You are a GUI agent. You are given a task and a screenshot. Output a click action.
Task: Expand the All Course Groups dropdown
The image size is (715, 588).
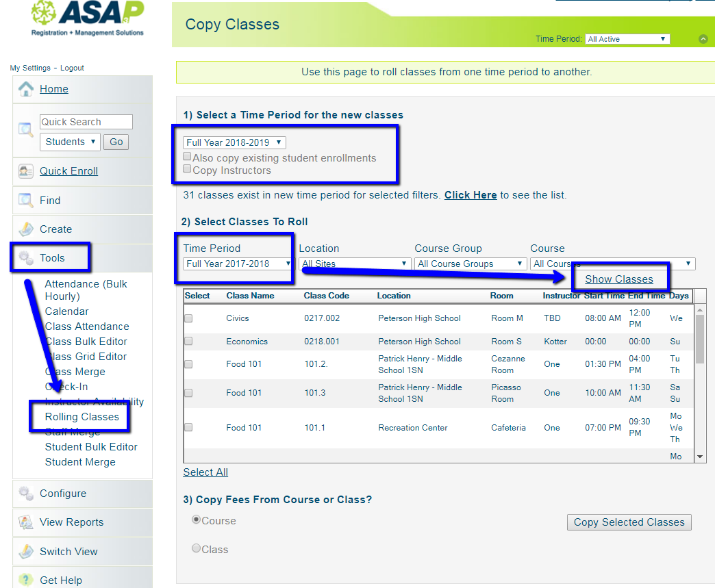point(470,264)
